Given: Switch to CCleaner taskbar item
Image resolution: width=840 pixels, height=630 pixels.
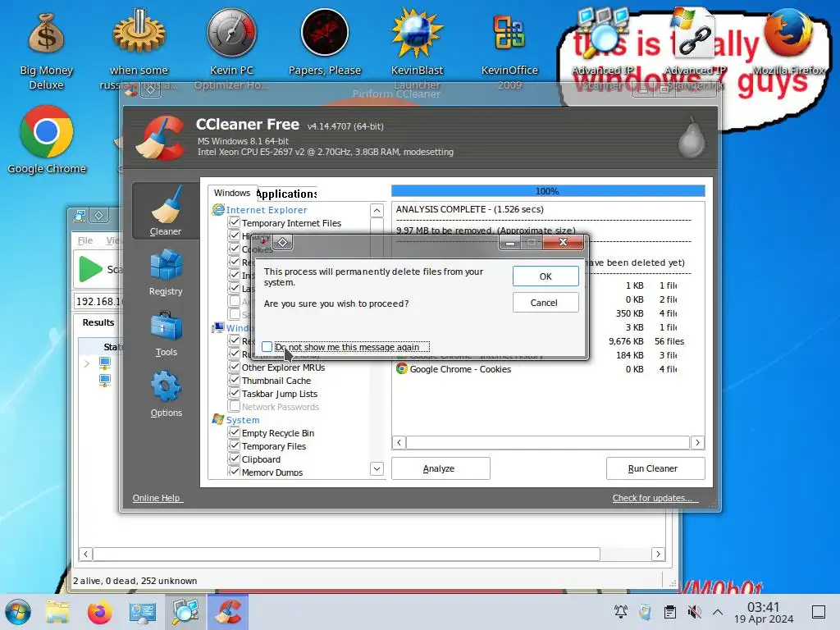Looking at the screenshot, I should pyautogui.click(x=229, y=612).
